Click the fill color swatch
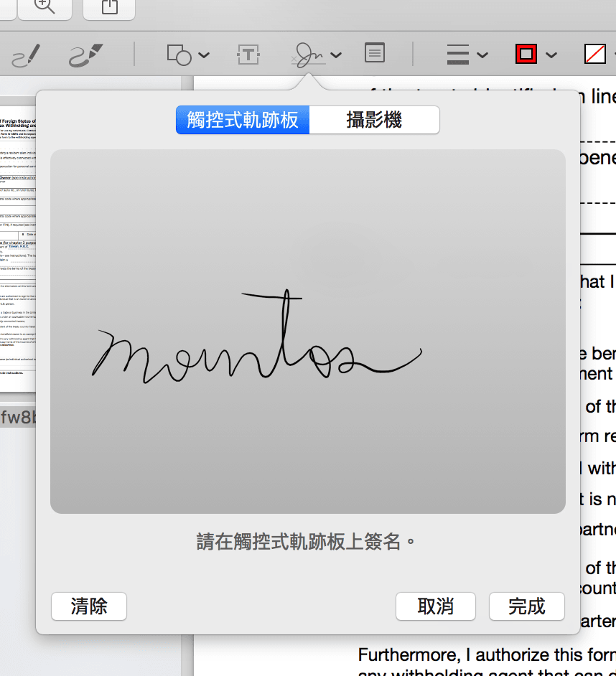This screenshot has height=676, width=616. (x=595, y=55)
